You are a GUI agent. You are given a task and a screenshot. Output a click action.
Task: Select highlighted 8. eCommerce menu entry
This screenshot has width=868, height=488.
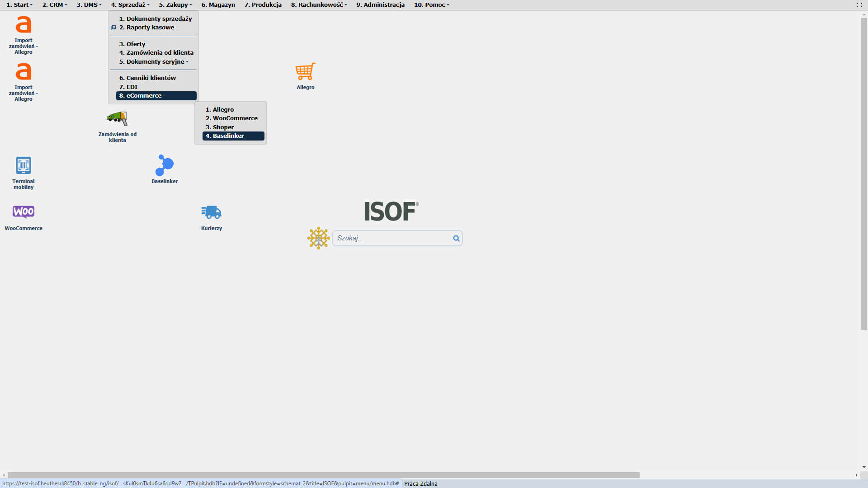tap(156, 96)
